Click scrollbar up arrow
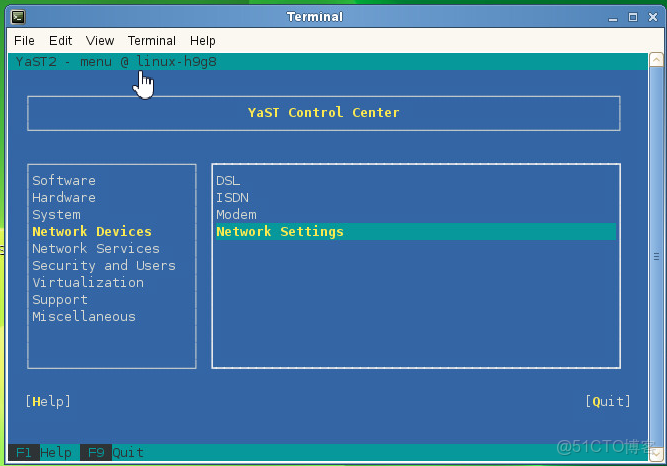The width and height of the screenshot is (667, 466). coord(656,60)
